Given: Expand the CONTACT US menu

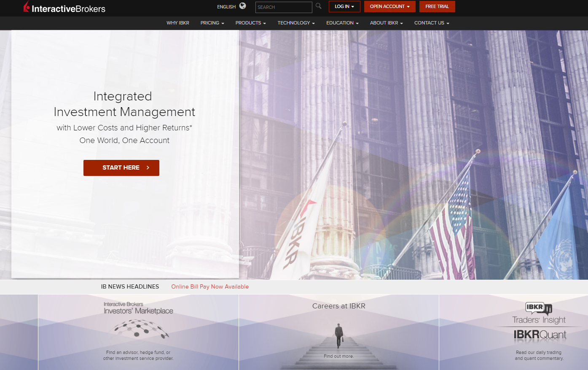Looking at the screenshot, I should (432, 23).
